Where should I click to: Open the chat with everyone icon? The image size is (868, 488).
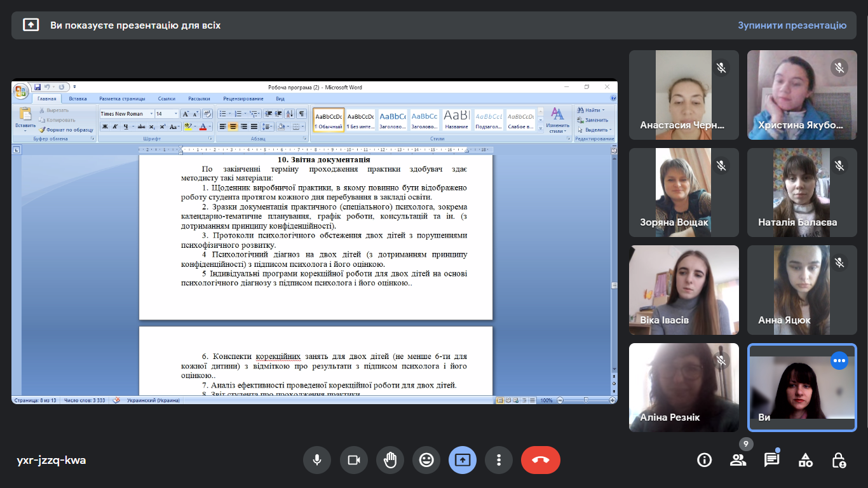point(771,460)
